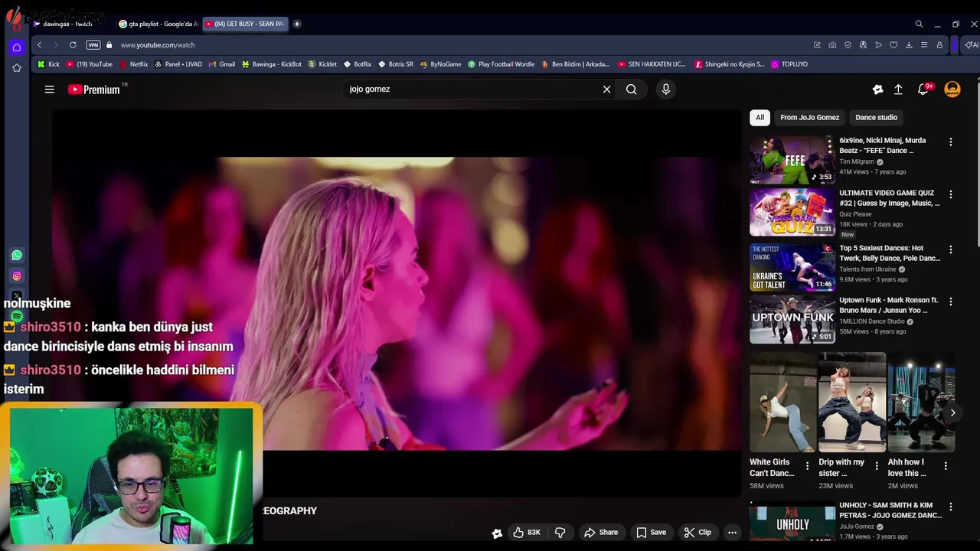Open YouTube notifications bell
Screen dimensions: 980x551
pyautogui.click(x=923, y=90)
